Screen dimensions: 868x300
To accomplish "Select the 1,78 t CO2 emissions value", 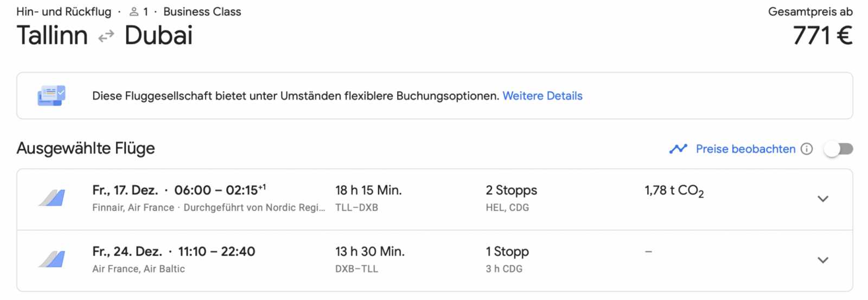I will coord(674,191).
